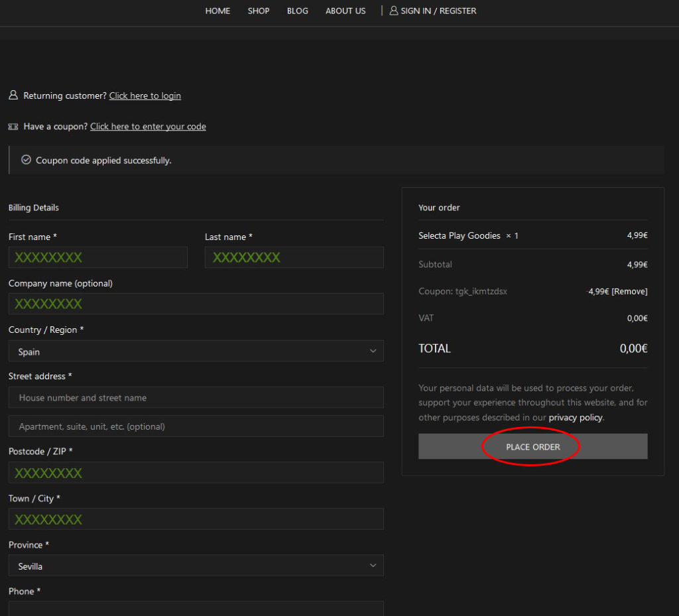Screen dimensions: 679x616
Task: Click the user icon beside Sign In / Register
Action: (x=394, y=11)
